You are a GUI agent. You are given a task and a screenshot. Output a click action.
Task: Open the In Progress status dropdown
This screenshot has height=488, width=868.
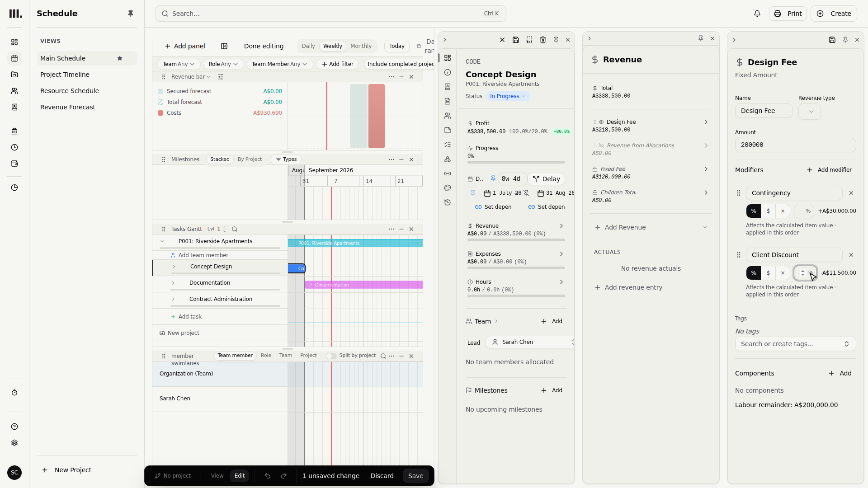pos(508,96)
